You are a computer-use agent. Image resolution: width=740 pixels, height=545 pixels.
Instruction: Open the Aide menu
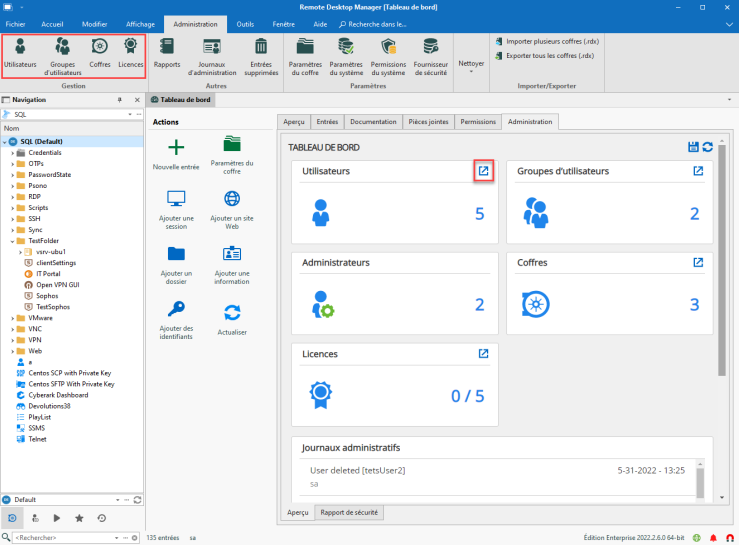(320, 24)
